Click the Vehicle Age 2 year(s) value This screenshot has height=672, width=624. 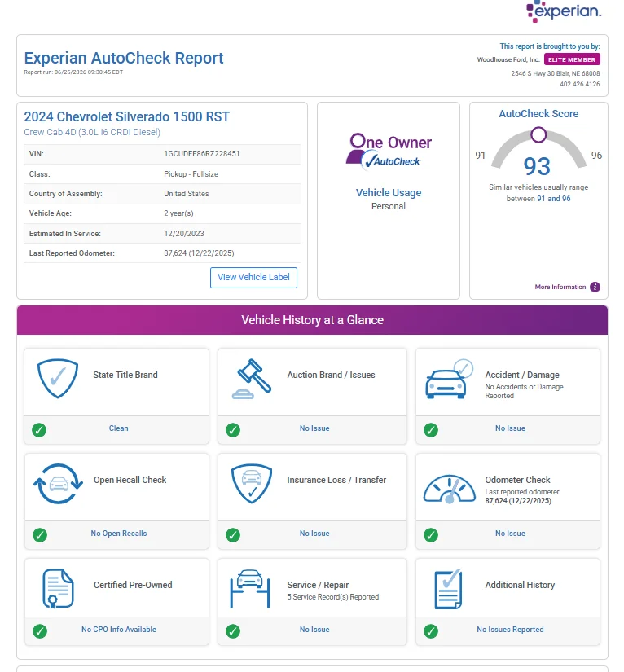point(178,213)
